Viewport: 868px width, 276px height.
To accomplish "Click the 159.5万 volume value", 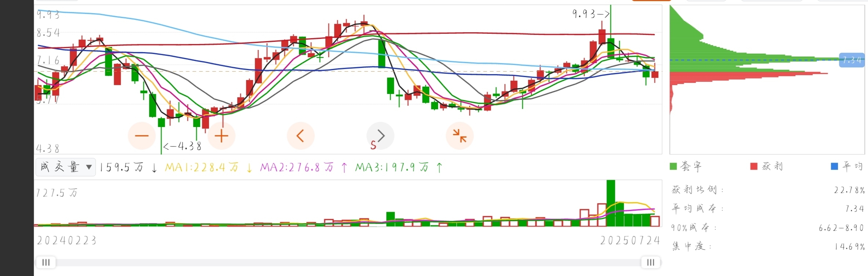I will [x=122, y=168].
